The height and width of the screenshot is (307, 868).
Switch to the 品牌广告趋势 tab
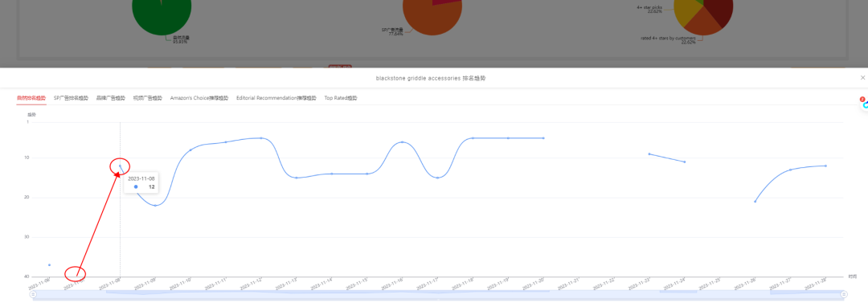(111, 98)
